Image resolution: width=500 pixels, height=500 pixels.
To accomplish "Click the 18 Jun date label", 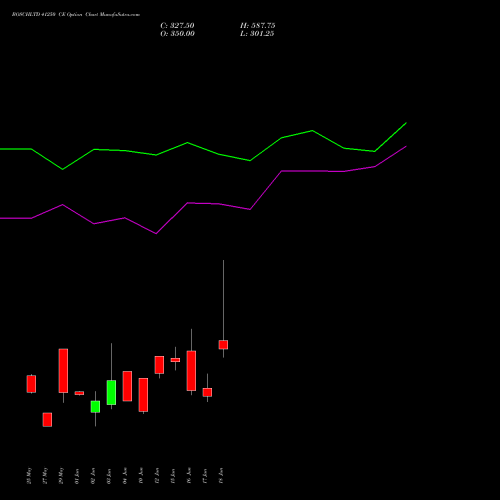I will pyautogui.click(x=221, y=476).
